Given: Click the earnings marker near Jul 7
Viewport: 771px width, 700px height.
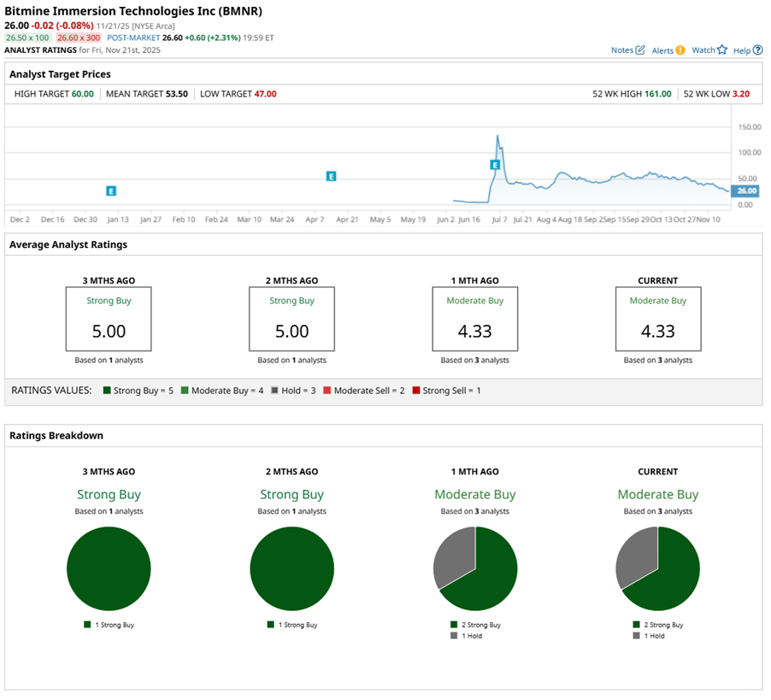Looking at the screenshot, I should click(x=494, y=164).
